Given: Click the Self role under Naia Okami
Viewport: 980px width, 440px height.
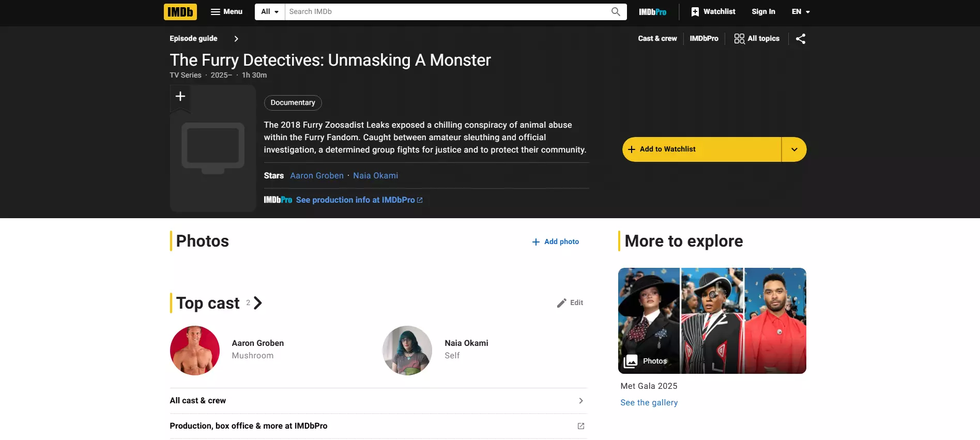Looking at the screenshot, I should (x=452, y=356).
